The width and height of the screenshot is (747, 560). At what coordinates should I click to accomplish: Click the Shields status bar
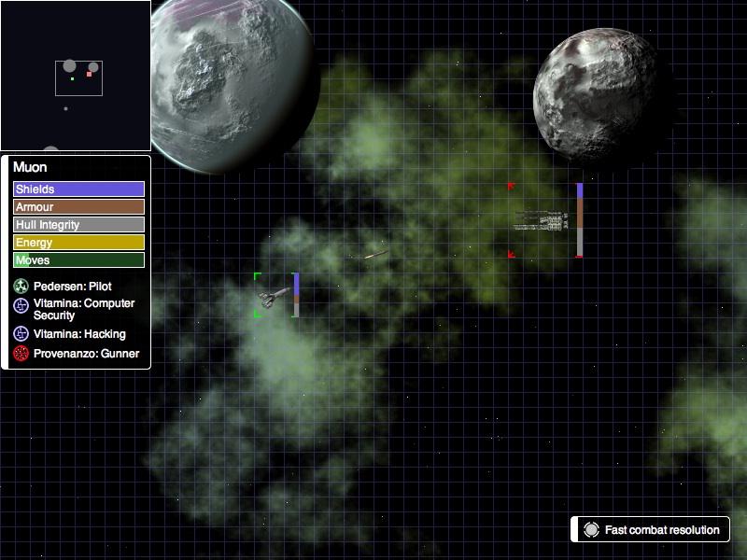coord(78,189)
